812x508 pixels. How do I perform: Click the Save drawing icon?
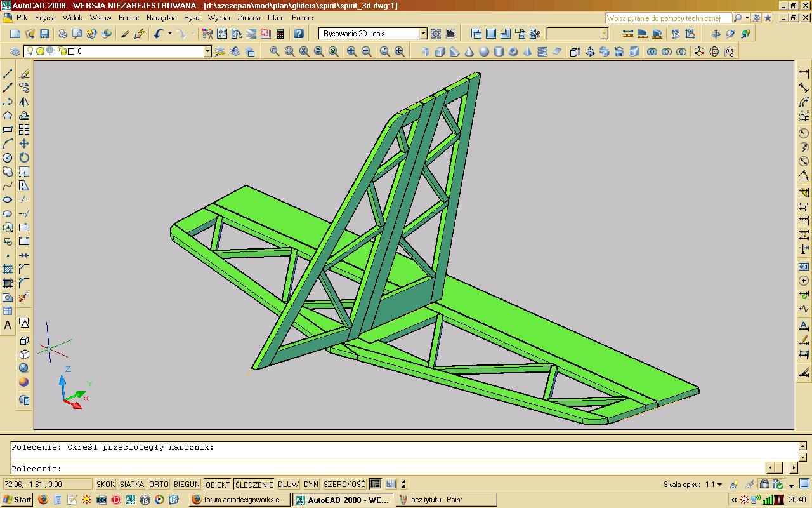44,34
